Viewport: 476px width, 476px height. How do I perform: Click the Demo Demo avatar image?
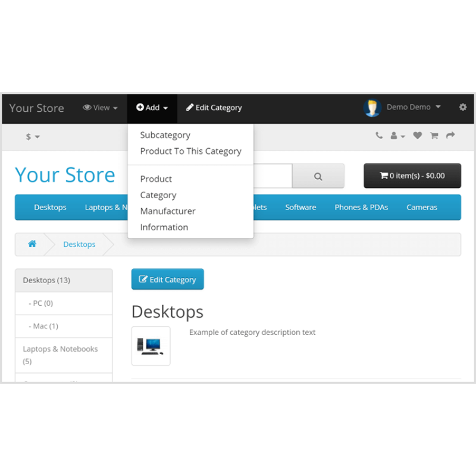point(372,107)
